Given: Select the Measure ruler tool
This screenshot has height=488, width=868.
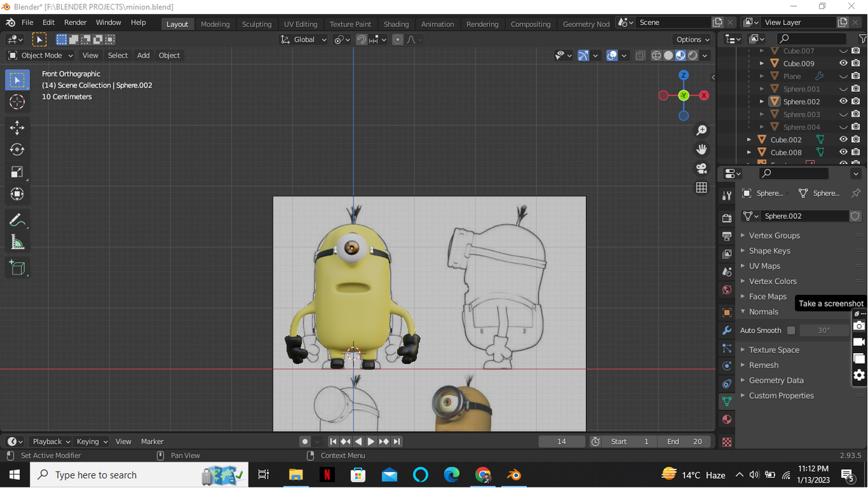Looking at the screenshot, I should click(x=17, y=243).
